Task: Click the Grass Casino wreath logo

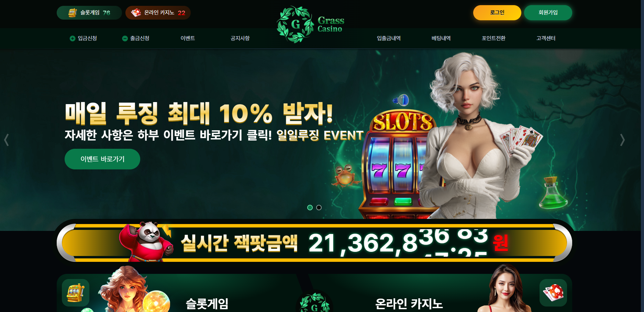Action: 295,24
